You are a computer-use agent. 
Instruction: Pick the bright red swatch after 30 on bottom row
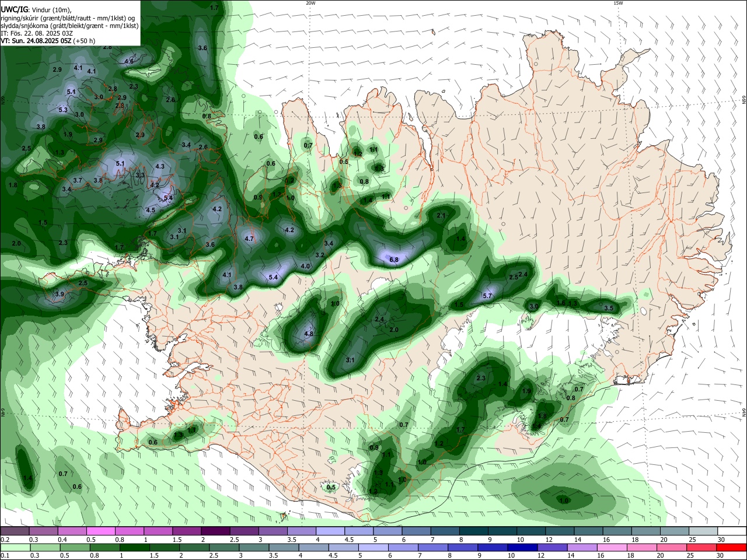click(x=731, y=547)
